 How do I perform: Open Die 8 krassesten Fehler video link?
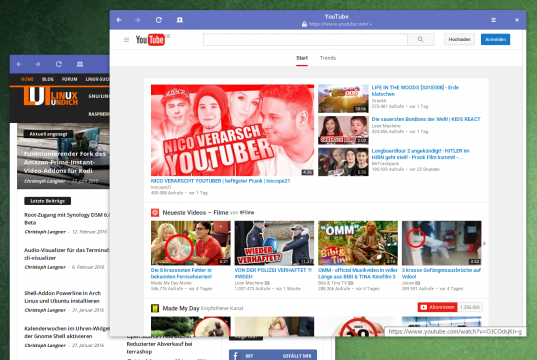tap(181, 273)
